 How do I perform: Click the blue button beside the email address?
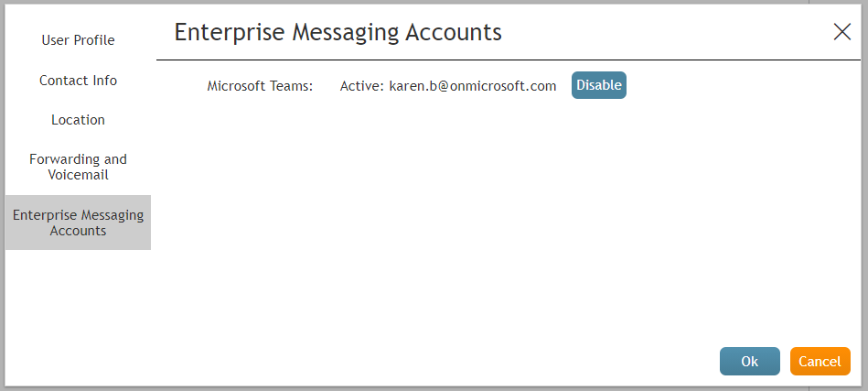coord(599,85)
